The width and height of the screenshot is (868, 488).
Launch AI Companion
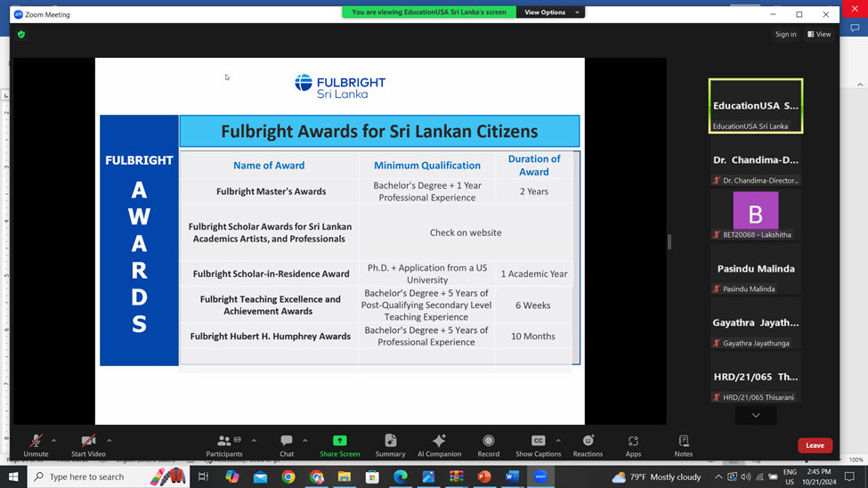point(440,445)
